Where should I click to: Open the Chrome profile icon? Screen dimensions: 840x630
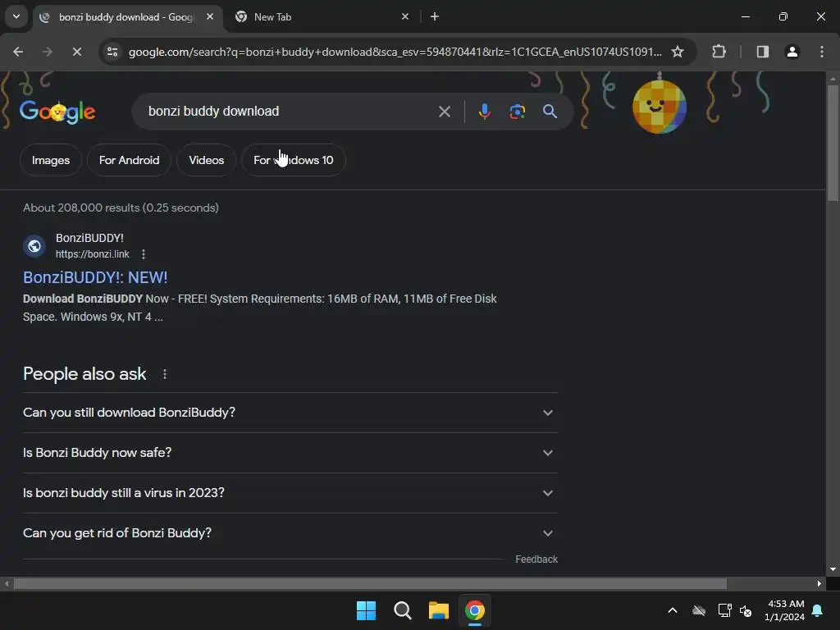[x=792, y=52]
